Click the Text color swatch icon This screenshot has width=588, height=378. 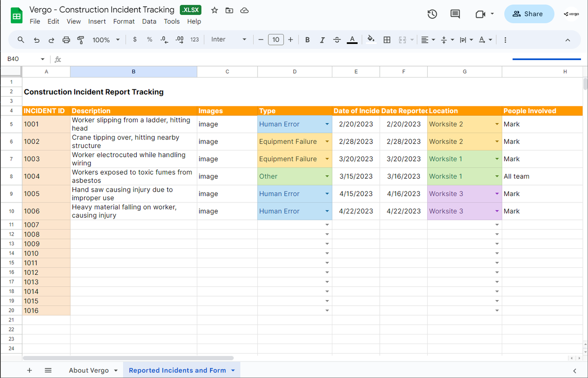tap(352, 40)
